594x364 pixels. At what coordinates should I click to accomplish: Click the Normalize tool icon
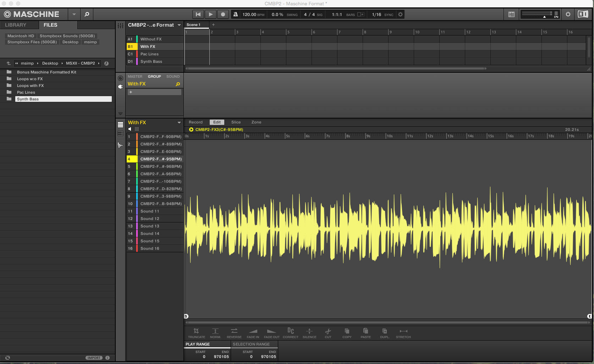pos(215,331)
